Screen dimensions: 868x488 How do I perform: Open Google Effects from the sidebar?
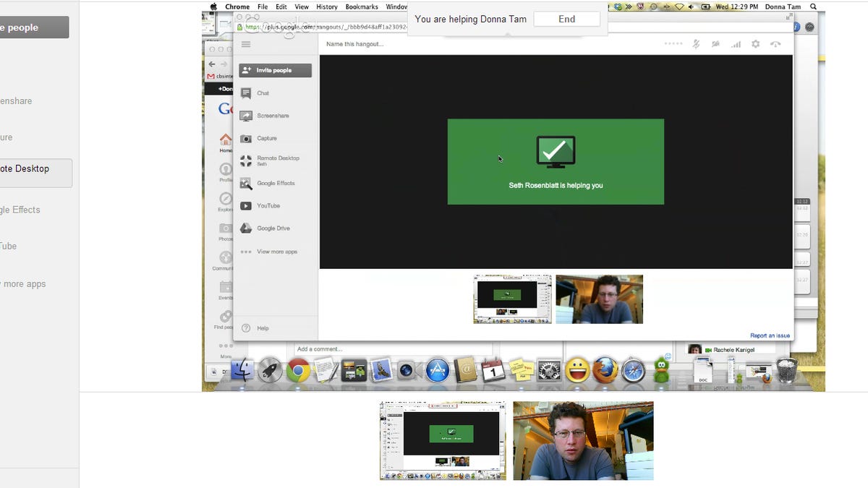275,183
